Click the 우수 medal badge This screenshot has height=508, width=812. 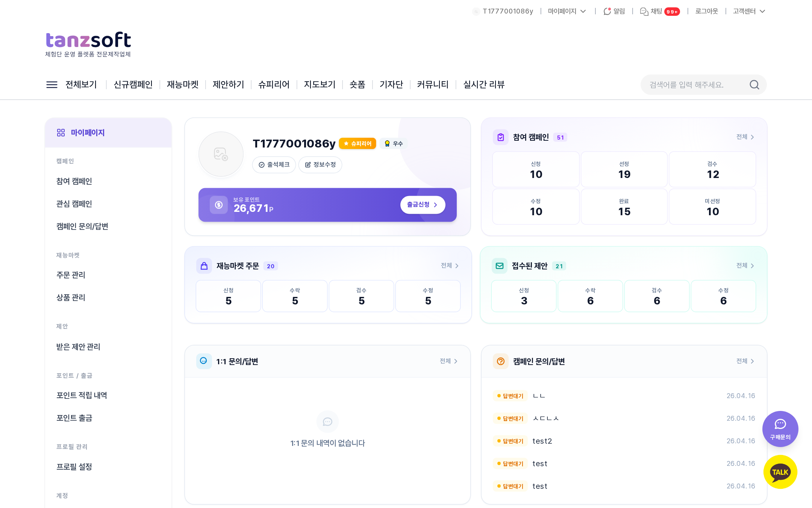pyautogui.click(x=394, y=143)
